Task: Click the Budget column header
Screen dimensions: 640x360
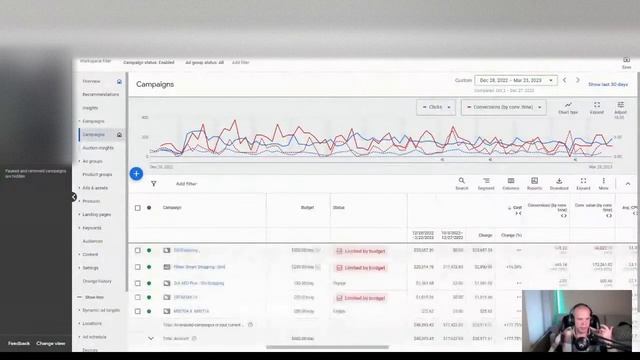Action: pyautogui.click(x=307, y=208)
